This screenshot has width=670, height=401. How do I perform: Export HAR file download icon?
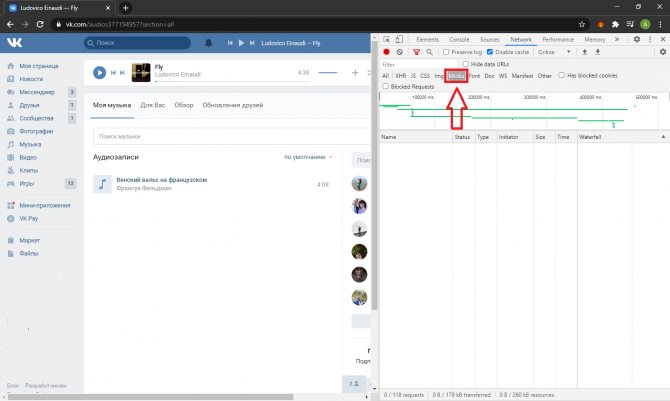pos(598,52)
